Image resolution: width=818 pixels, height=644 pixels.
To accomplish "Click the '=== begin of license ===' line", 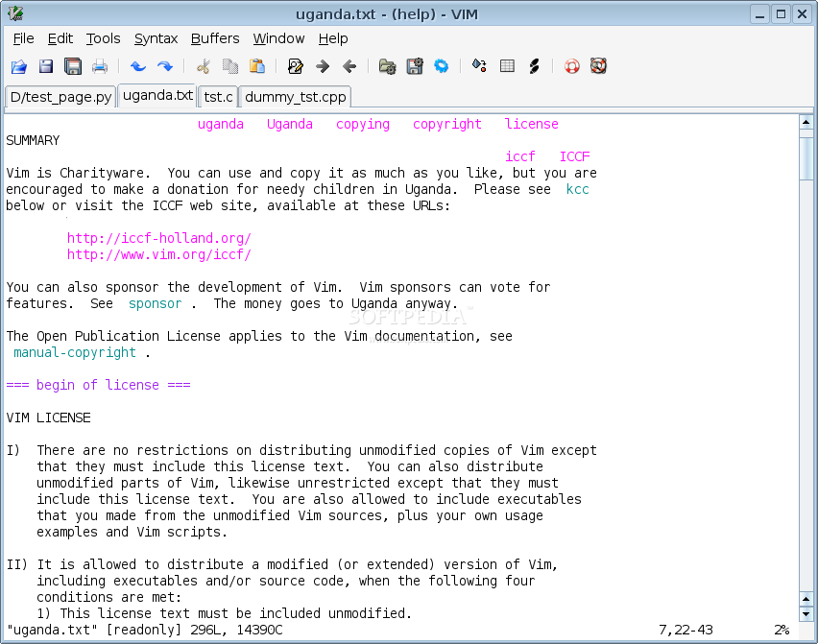I will pyautogui.click(x=98, y=385).
